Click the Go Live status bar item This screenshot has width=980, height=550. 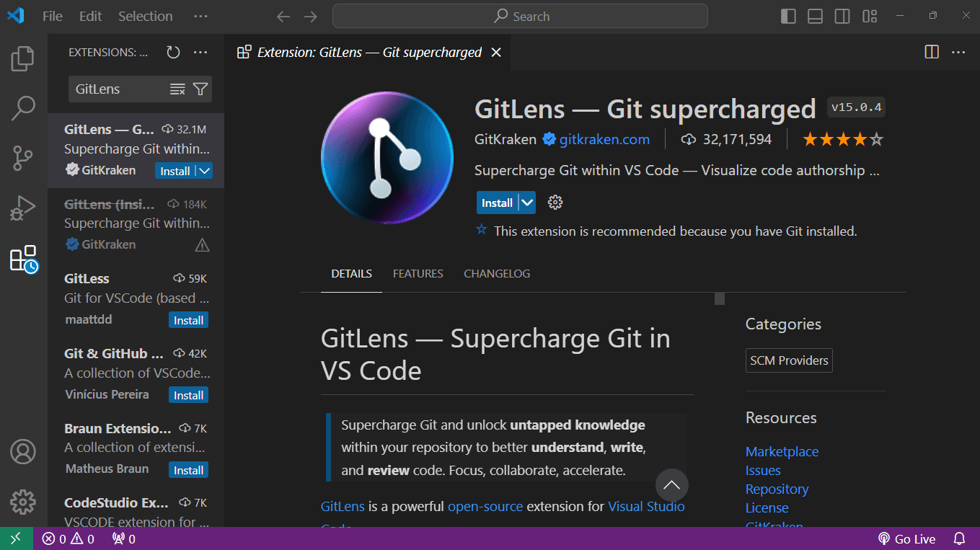point(906,538)
